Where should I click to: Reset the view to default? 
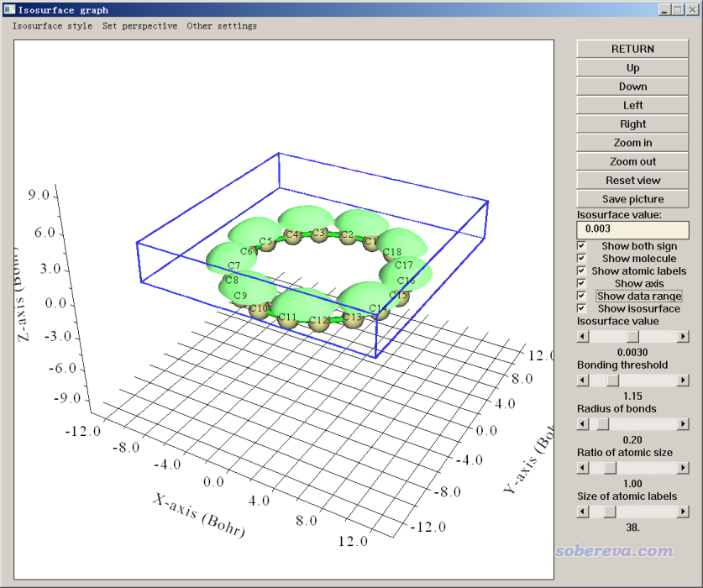pos(632,181)
